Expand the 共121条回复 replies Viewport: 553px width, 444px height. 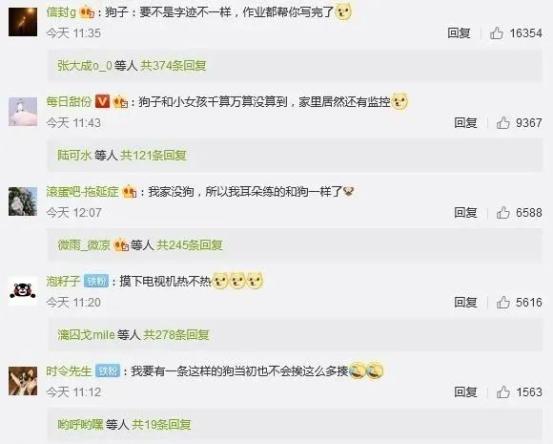click(x=153, y=155)
